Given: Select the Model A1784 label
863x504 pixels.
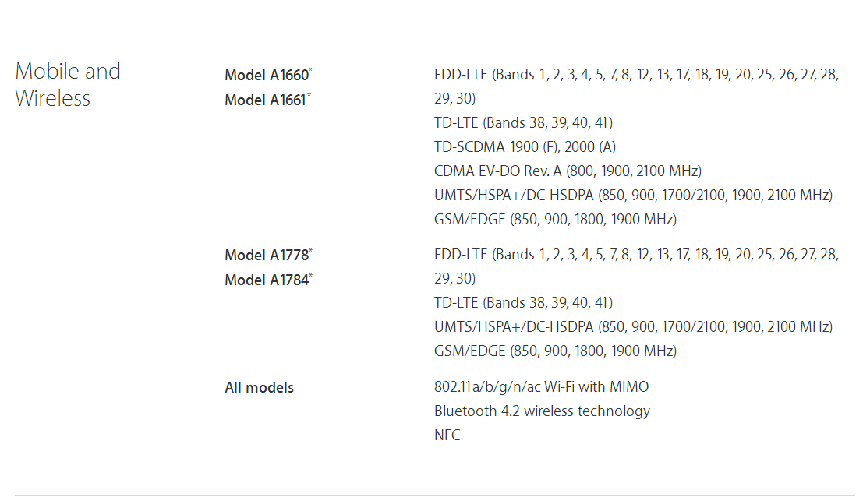Looking at the screenshot, I should 267,280.
